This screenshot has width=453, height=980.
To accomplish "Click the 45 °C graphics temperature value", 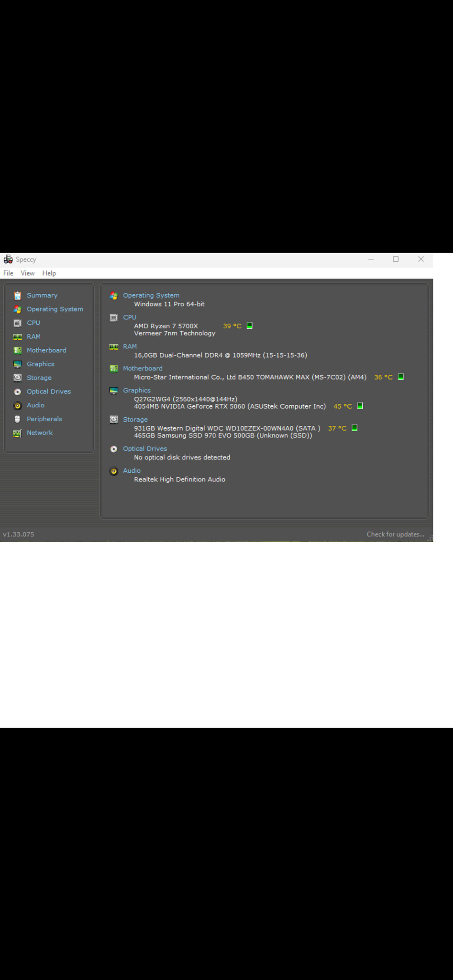I will pyautogui.click(x=343, y=406).
